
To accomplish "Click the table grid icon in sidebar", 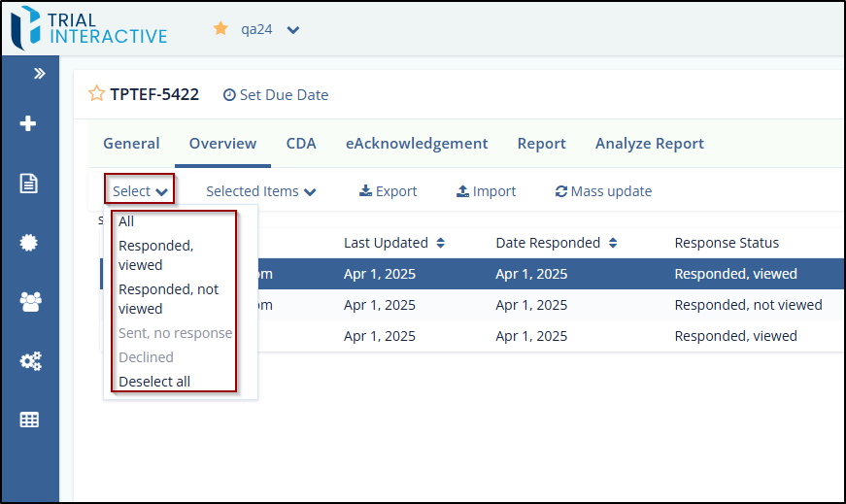I will 29,420.
